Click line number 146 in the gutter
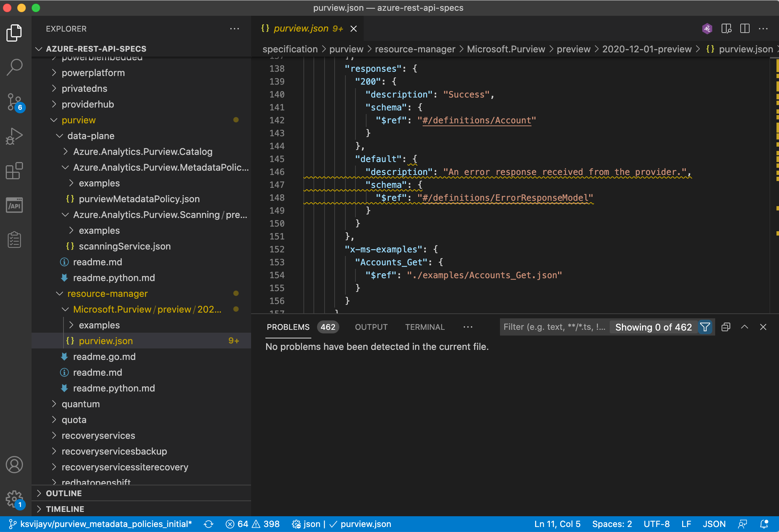The image size is (779, 532). pyautogui.click(x=277, y=172)
